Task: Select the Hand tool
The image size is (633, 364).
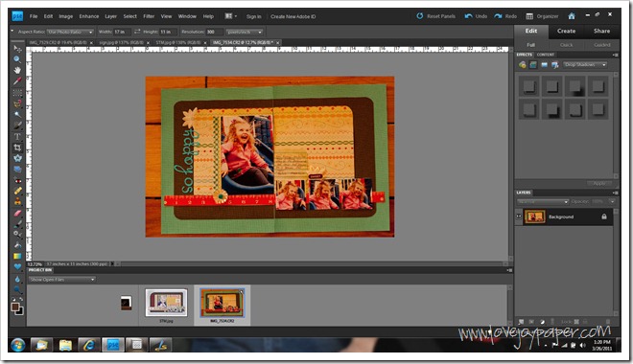Action: [x=17, y=70]
